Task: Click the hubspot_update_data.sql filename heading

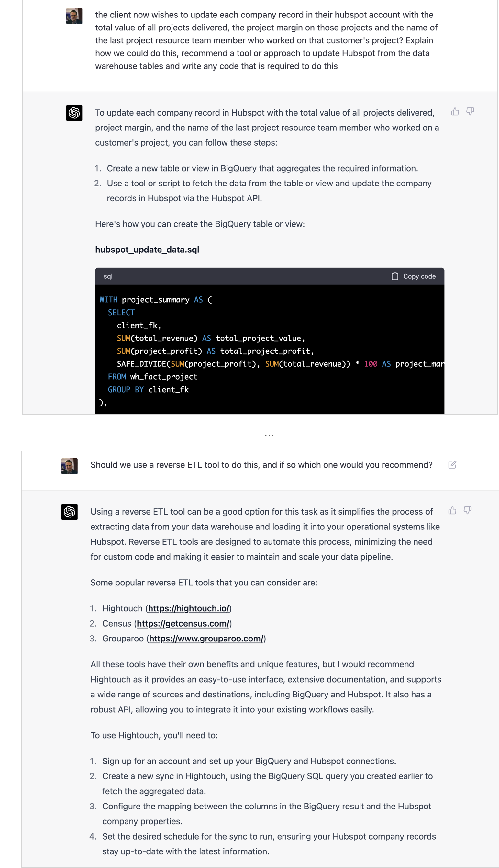Action: [x=147, y=250]
